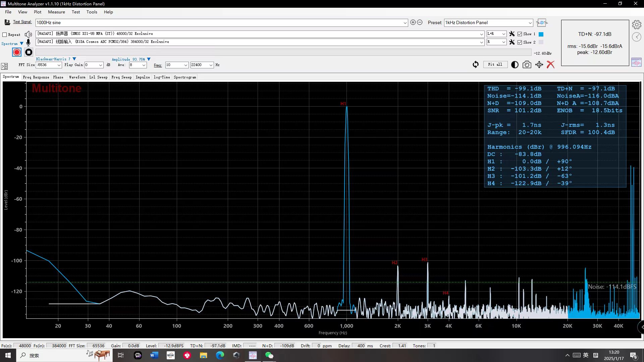The image size is (644, 362).
Task: Open settings with the gear icon
Action: pyautogui.click(x=636, y=25)
